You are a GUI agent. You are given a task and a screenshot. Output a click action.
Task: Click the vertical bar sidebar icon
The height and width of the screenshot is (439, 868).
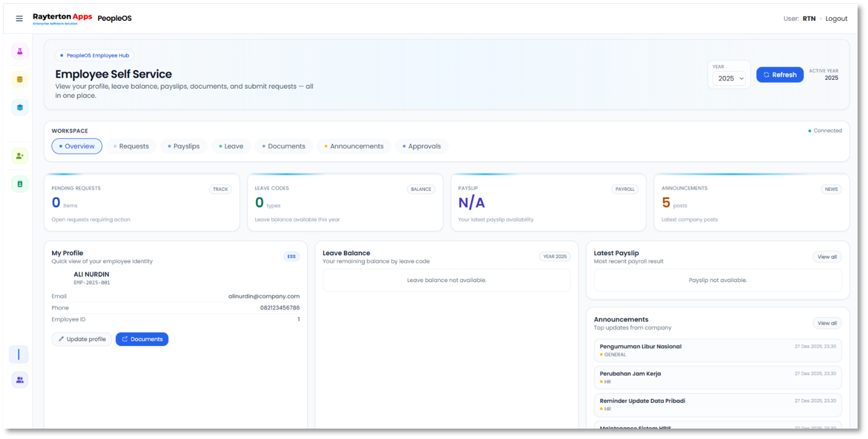pos(19,355)
